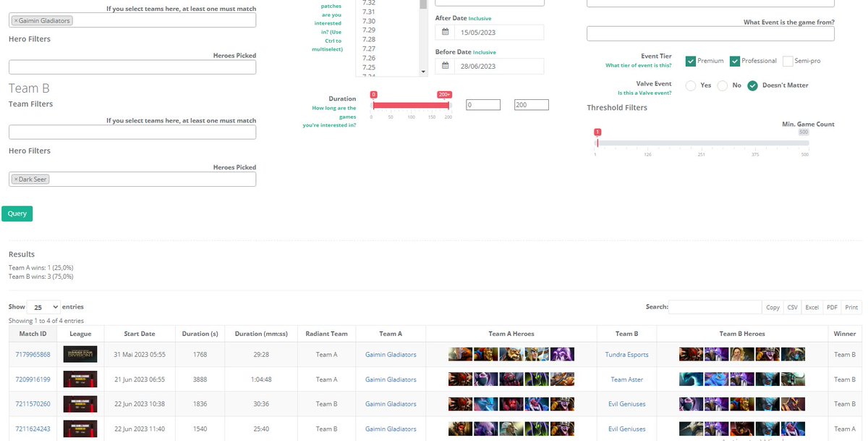This screenshot has height=441, width=868.
Task: Sort table by Start Date column
Action: [x=140, y=334]
